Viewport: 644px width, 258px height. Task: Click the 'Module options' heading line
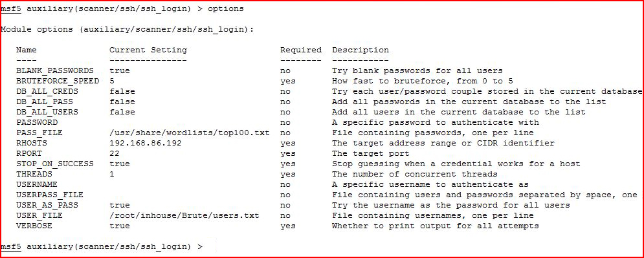pyautogui.click(x=128, y=30)
